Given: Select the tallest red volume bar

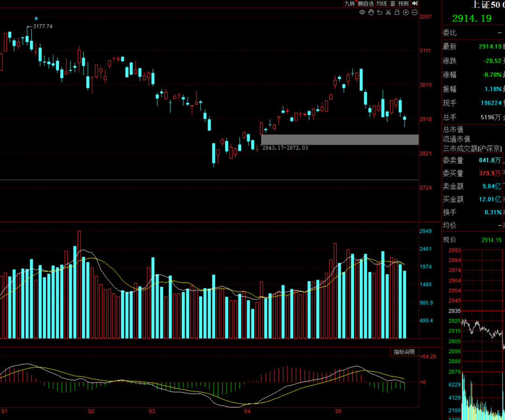Looking at the screenshot, I should (79, 284).
